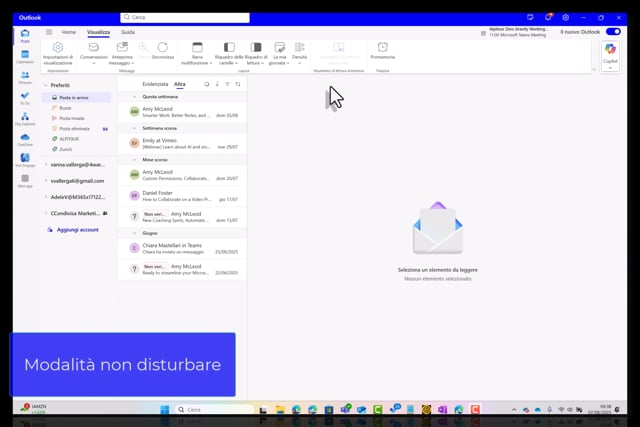Screen dimensions: 640x427
Task: Click the Promemoria ribbon button
Action: (x=382, y=51)
